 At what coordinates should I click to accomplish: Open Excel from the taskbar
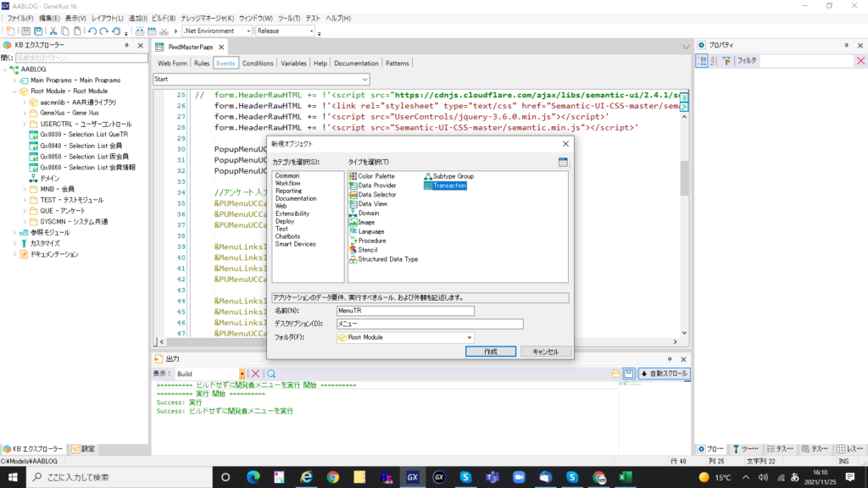[x=626, y=477]
